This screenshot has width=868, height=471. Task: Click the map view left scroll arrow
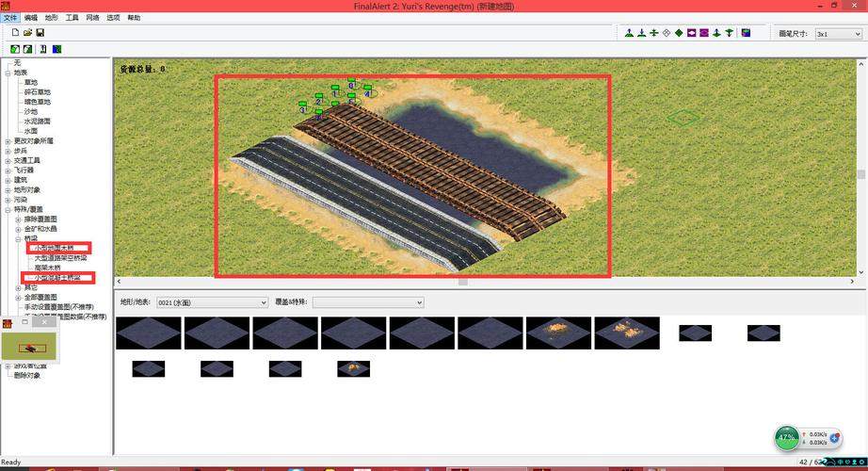119,282
